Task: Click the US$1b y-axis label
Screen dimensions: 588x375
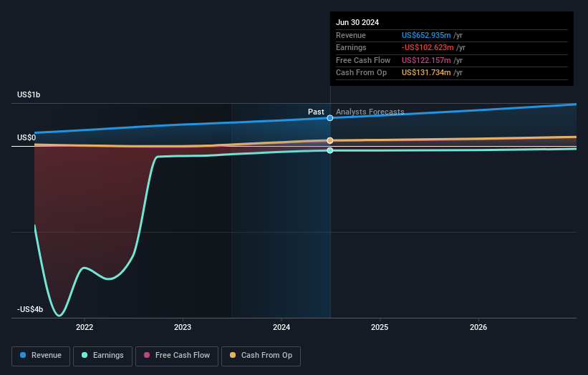Action: (x=29, y=94)
